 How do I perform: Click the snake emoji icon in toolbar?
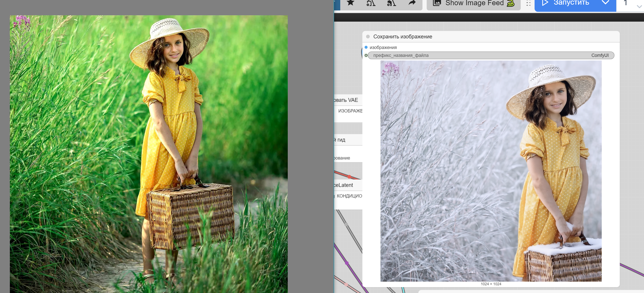coord(510,3)
